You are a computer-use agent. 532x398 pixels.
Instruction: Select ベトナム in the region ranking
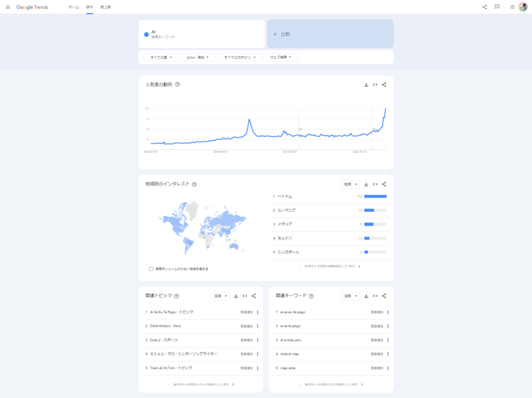coord(285,196)
